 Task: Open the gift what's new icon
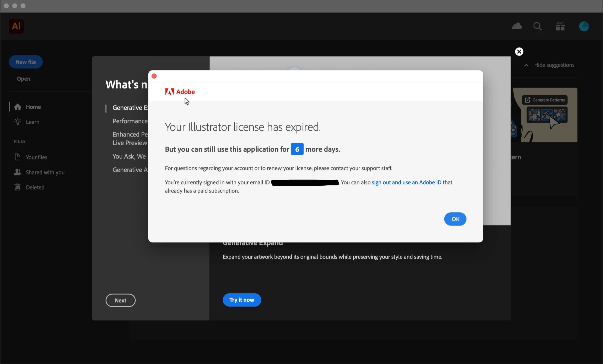pyautogui.click(x=560, y=26)
